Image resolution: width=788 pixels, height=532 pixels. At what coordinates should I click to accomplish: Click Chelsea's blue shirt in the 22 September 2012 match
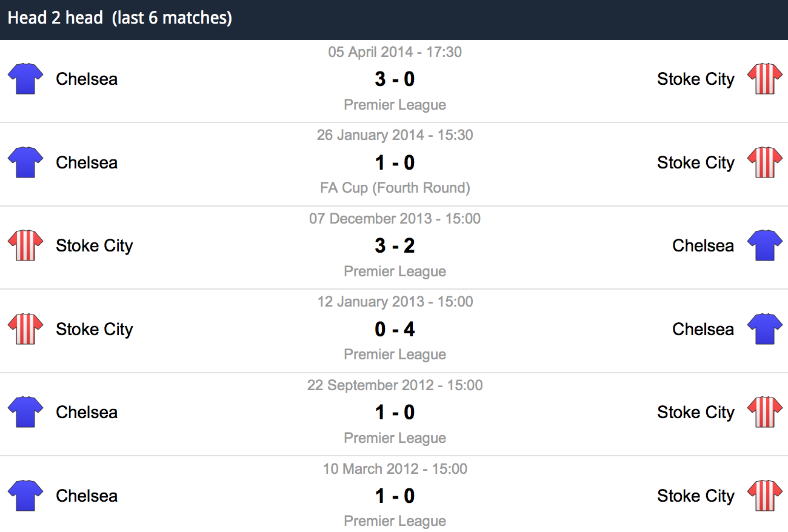(25, 412)
